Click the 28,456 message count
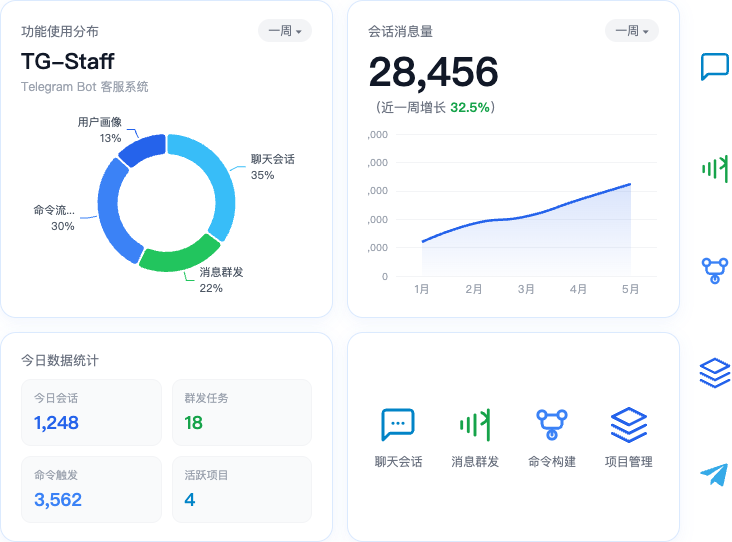Screen dimensions: 732x542 433,72
